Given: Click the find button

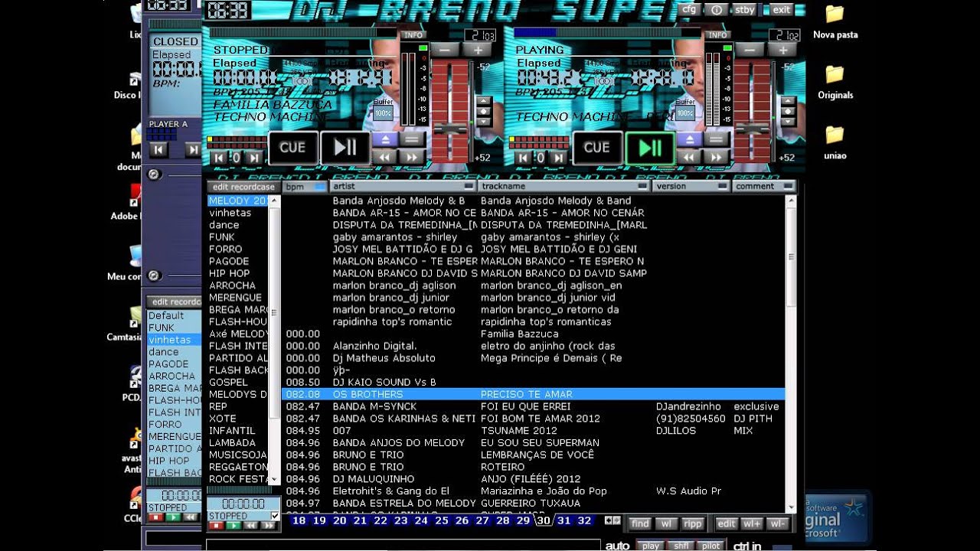Looking at the screenshot, I should point(640,523).
